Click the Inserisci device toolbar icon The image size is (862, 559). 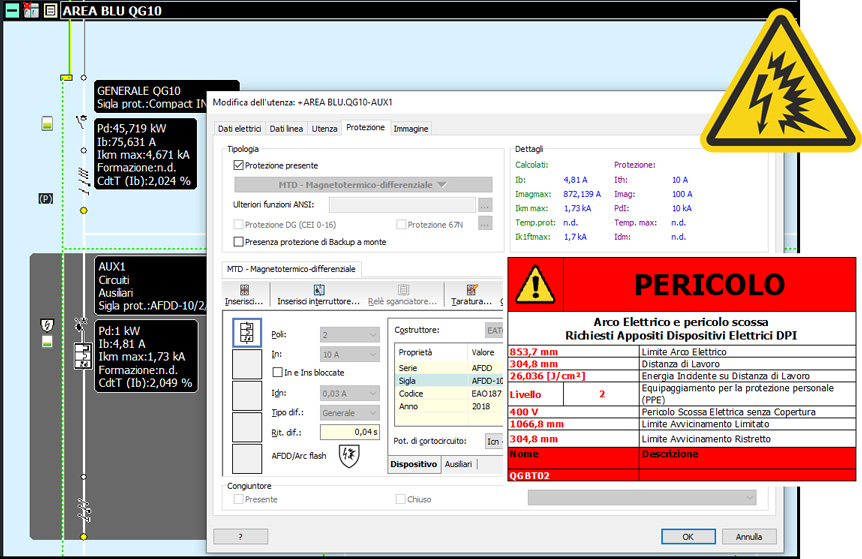(244, 290)
